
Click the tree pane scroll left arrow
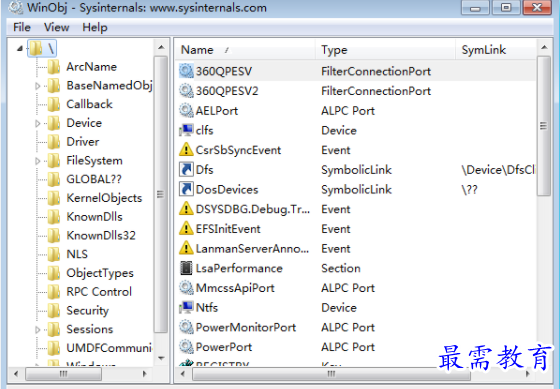[15, 374]
